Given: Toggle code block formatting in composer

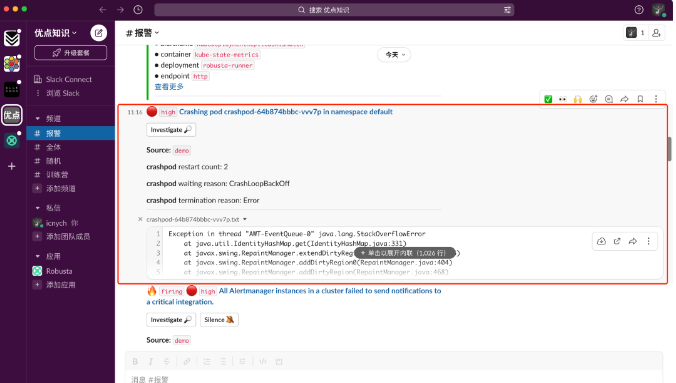Looking at the screenshot, I should pyautogui.click(x=279, y=361).
